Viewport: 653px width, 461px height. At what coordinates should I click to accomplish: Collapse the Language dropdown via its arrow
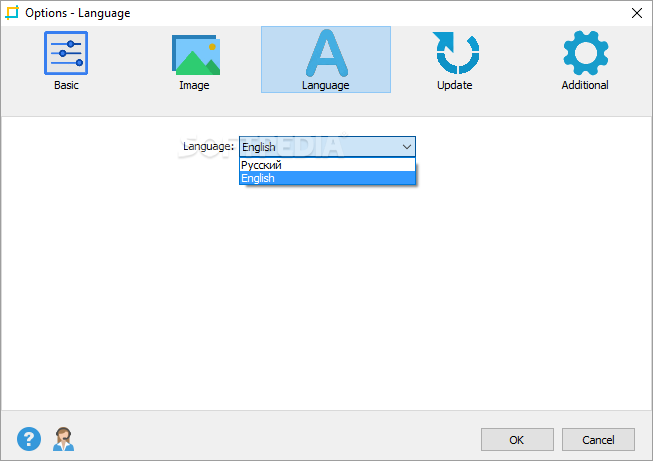pyautogui.click(x=406, y=147)
